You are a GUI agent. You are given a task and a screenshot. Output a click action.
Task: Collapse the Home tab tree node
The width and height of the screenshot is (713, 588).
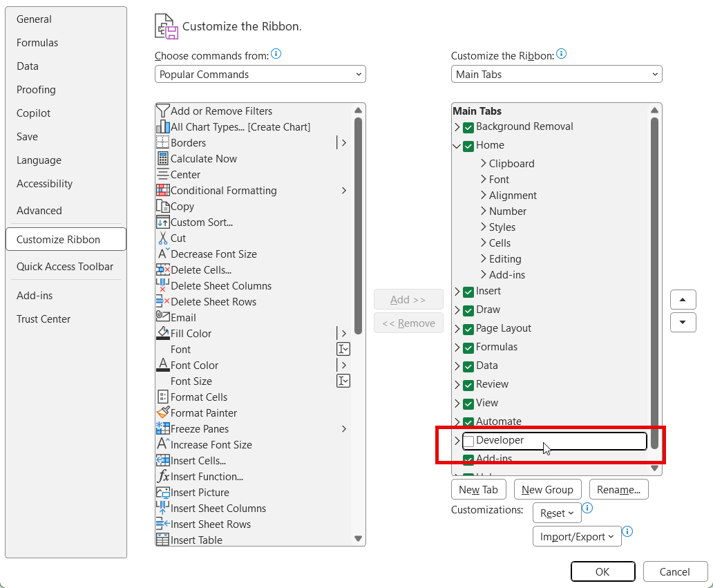pos(457,146)
